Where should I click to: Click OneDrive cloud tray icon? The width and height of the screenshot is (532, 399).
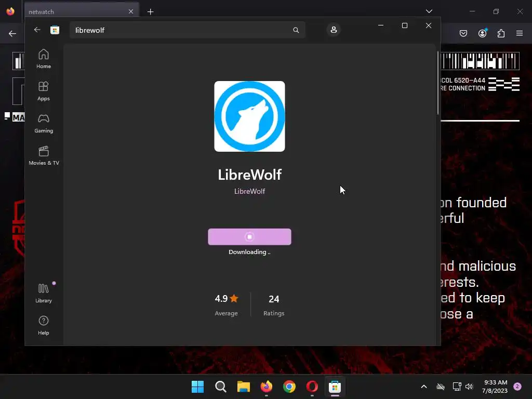click(x=441, y=387)
